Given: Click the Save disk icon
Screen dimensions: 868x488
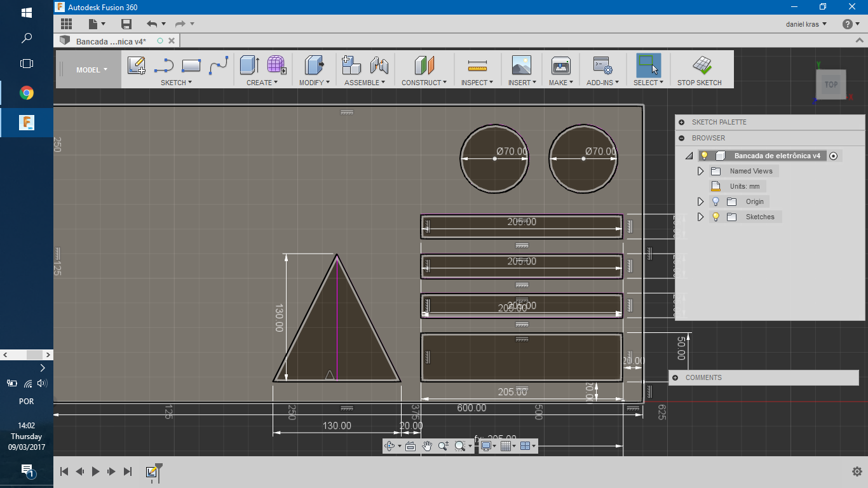Looking at the screenshot, I should tap(126, 24).
